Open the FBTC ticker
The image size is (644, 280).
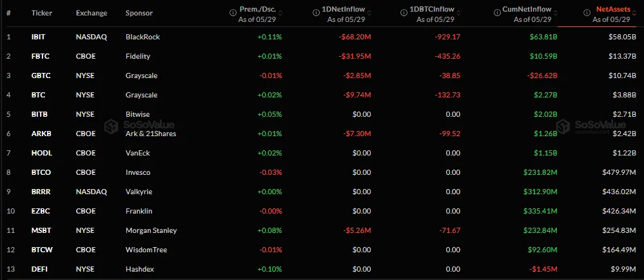pyautogui.click(x=40, y=56)
